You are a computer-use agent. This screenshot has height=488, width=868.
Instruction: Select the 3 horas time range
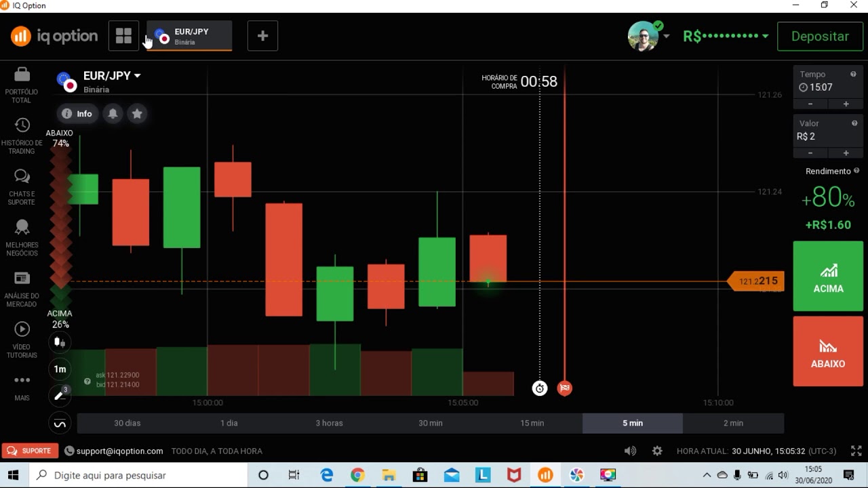(x=330, y=423)
